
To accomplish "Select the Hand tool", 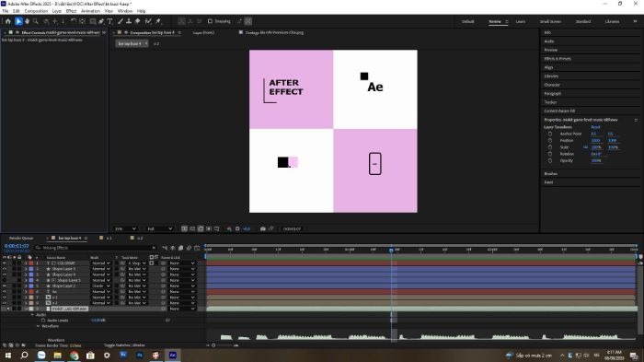I will pos(27,21).
